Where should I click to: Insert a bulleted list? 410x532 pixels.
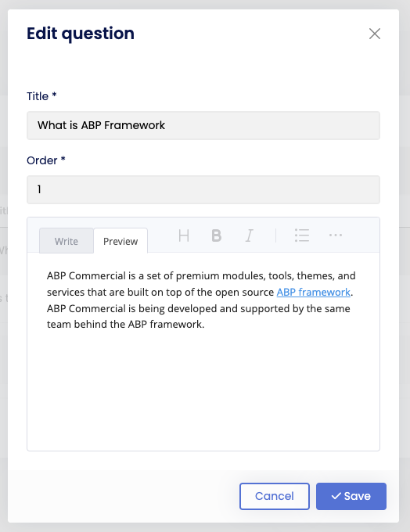click(302, 235)
